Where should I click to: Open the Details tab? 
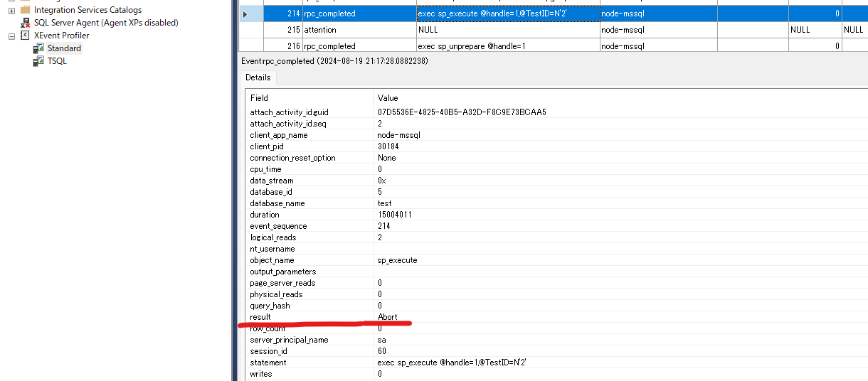tap(258, 77)
